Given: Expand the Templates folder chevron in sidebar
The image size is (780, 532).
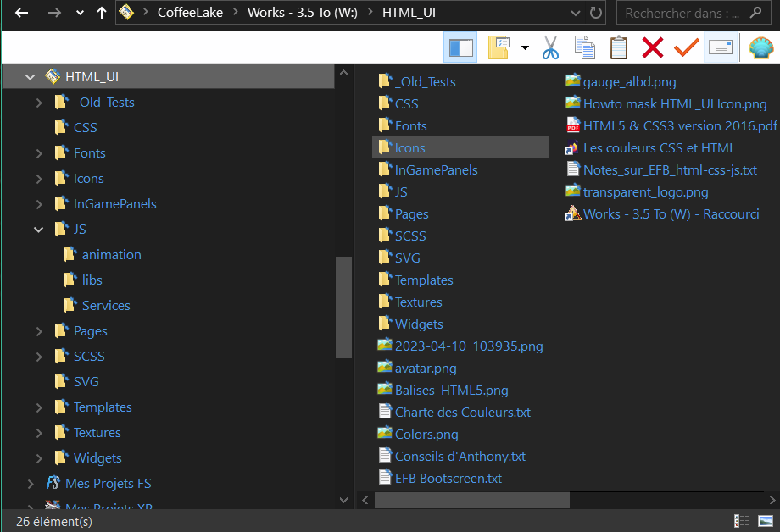Looking at the screenshot, I should (37, 407).
